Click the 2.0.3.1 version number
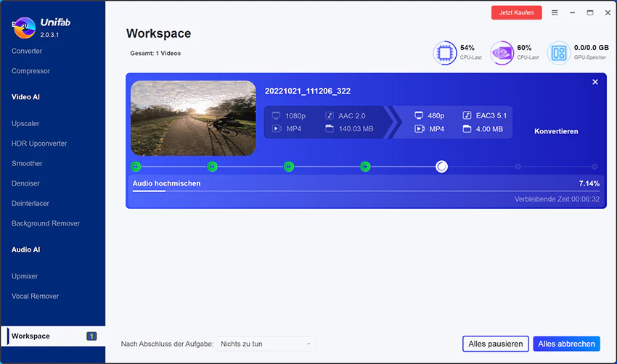 49,35
